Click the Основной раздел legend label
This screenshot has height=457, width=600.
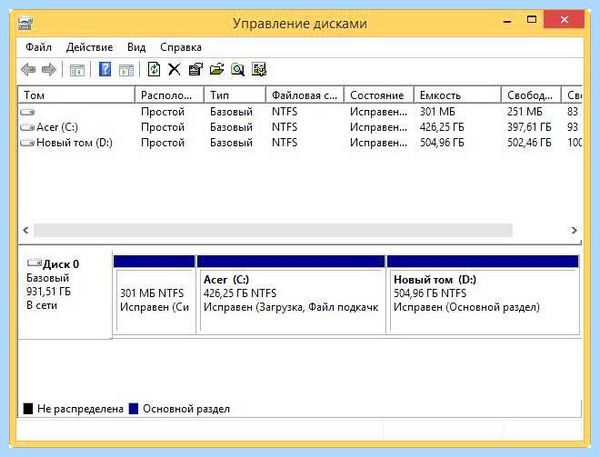[186, 409]
